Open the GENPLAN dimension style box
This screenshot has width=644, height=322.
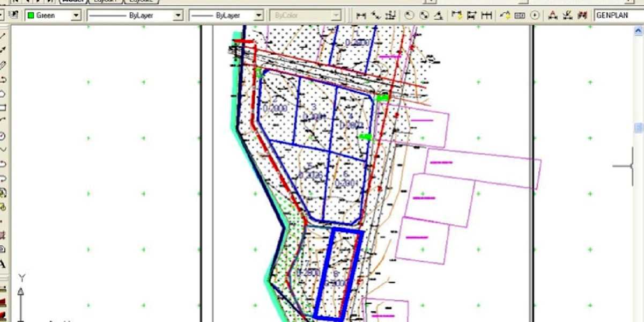coord(619,16)
